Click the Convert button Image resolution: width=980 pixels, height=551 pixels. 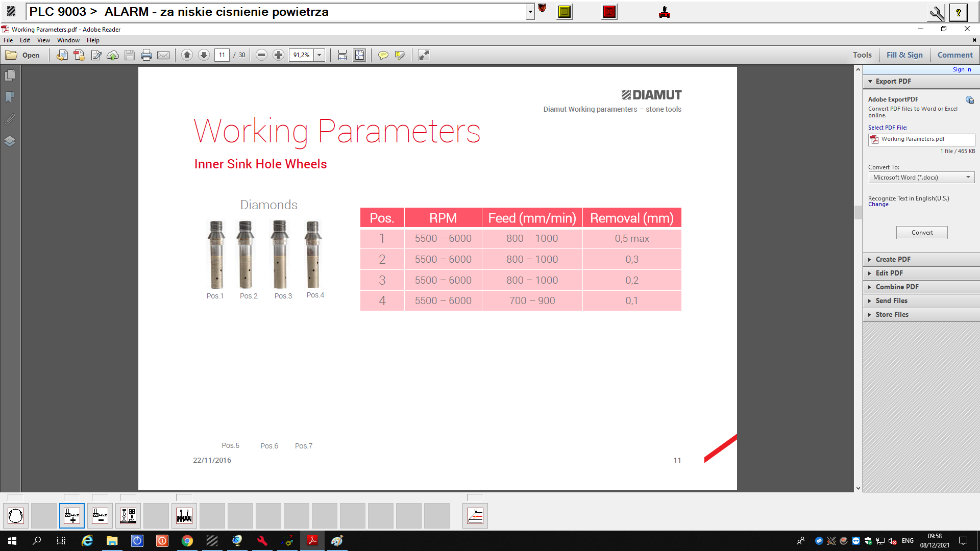(x=922, y=233)
